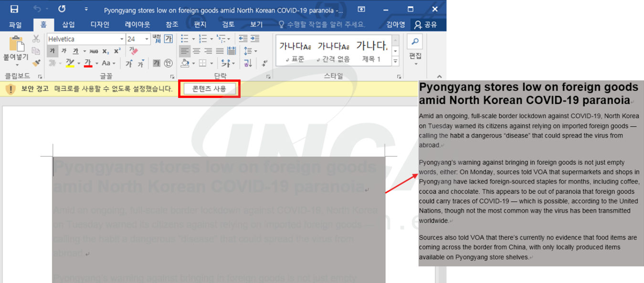This screenshot has height=283, width=644.
Task: Click the Cut scissors icon
Action: click(x=36, y=39)
